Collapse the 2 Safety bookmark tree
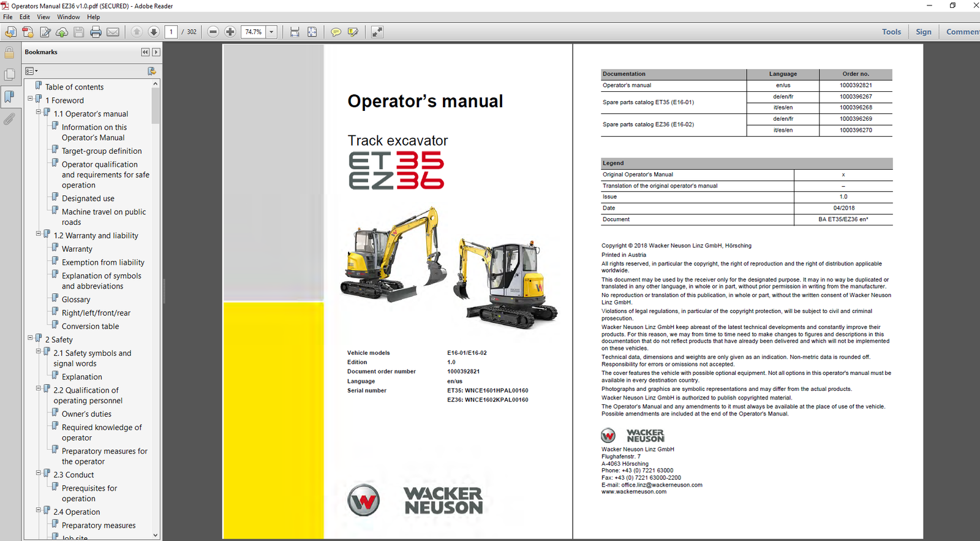Image resolution: width=980 pixels, height=541 pixels. point(30,338)
